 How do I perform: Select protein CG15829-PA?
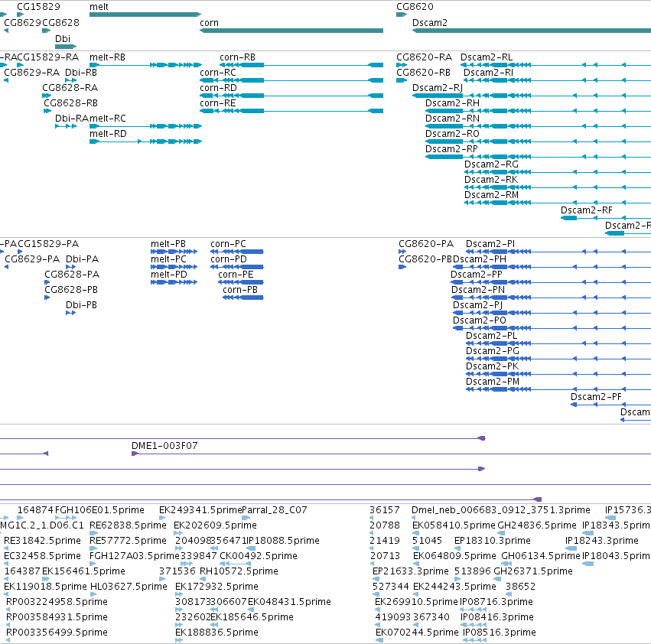point(48,244)
